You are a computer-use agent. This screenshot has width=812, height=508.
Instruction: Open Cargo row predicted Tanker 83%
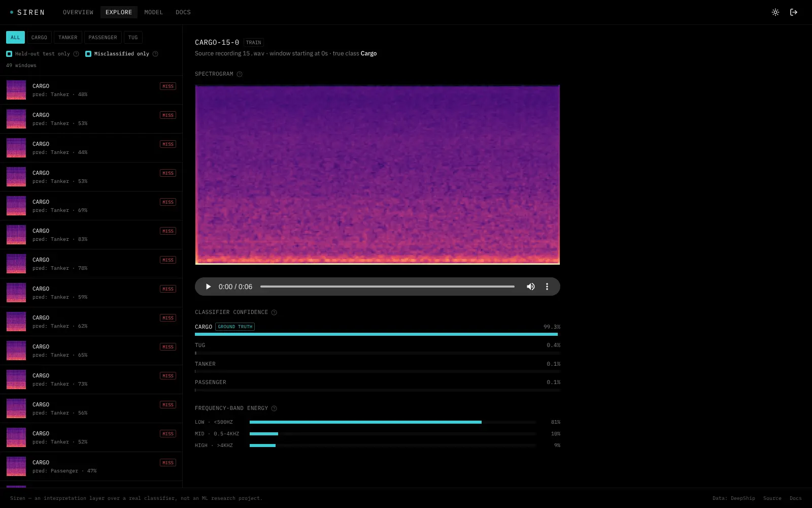click(91, 235)
